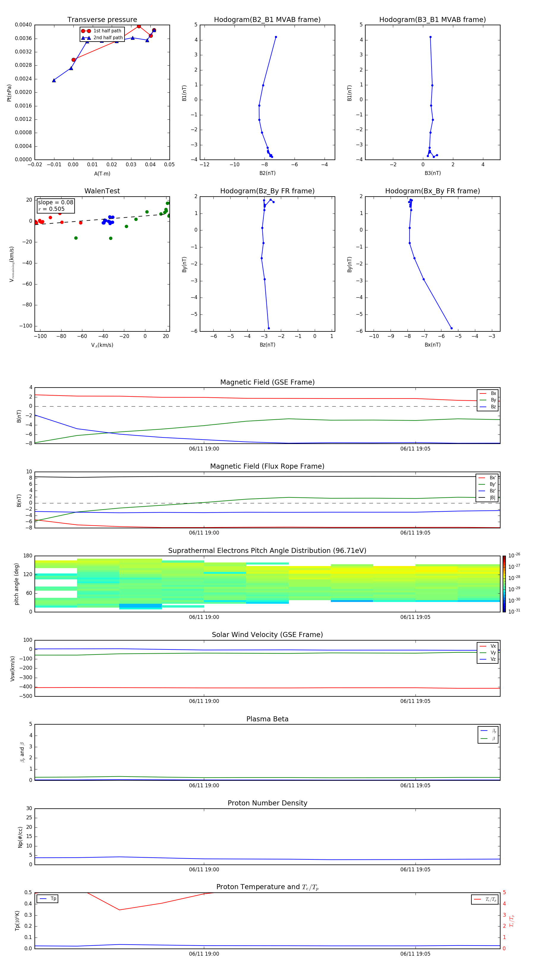
Task: Click the '06/11 19:05' tick under Proton Number Density
Action: tap(416, 870)
